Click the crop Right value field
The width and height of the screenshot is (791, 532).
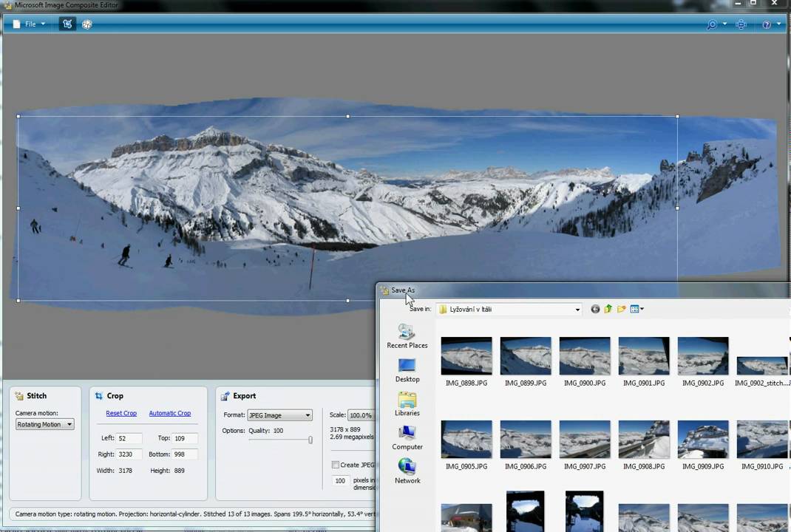pos(129,454)
